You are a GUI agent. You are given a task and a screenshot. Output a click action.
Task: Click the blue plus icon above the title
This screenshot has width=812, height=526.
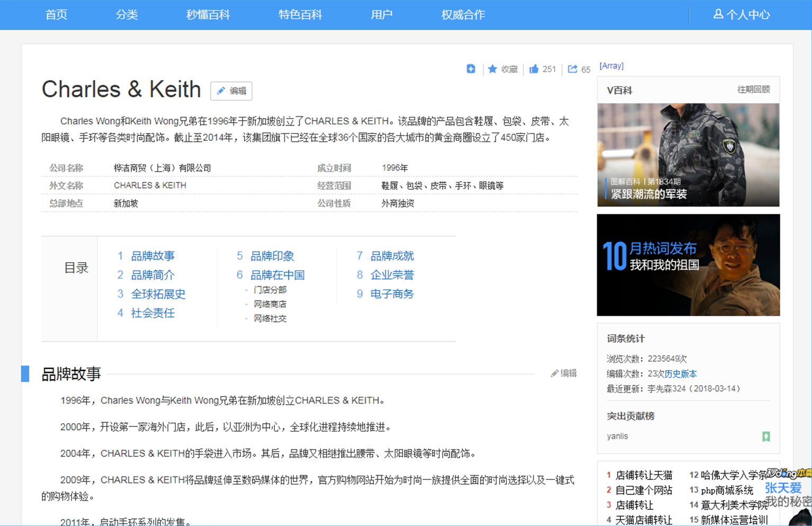(470, 69)
